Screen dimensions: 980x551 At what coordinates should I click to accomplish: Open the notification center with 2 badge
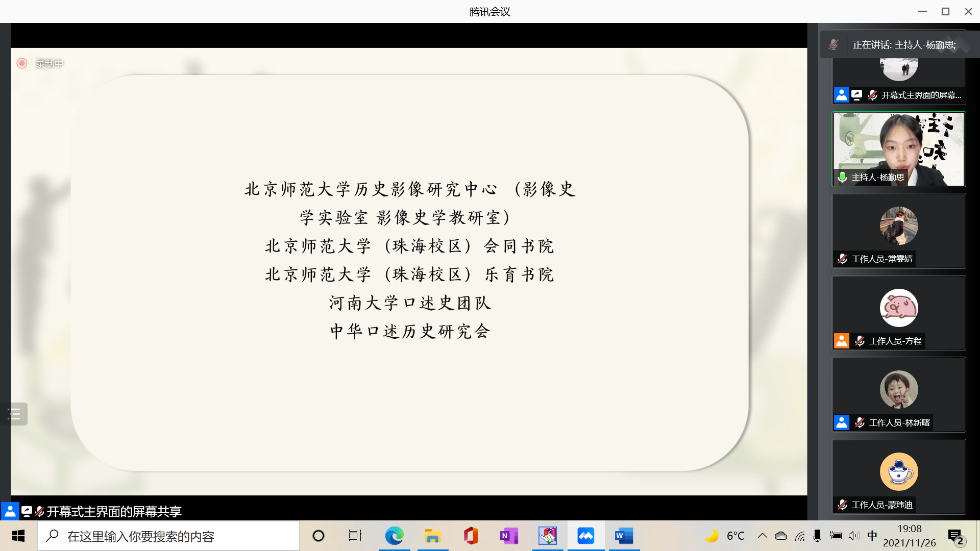pos(955,536)
